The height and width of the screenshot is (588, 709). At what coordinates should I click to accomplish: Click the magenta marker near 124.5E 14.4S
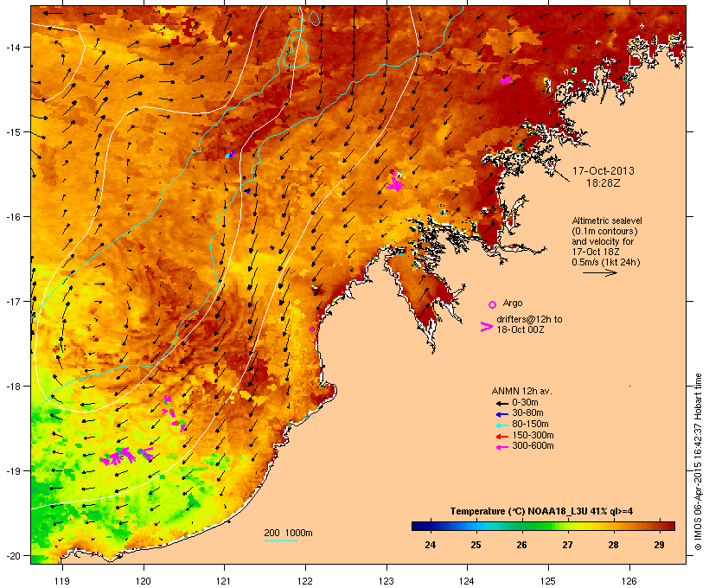506,80
